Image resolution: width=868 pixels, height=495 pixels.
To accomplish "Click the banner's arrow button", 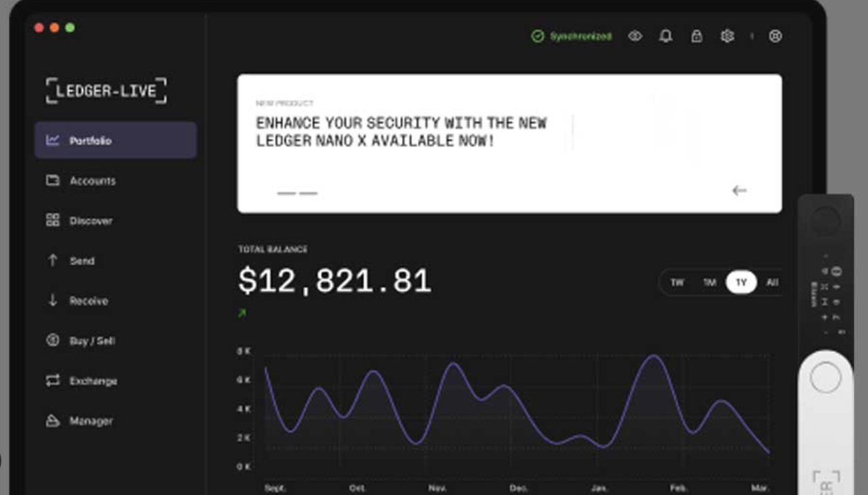I will pyautogui.click(x=739, y=190).
